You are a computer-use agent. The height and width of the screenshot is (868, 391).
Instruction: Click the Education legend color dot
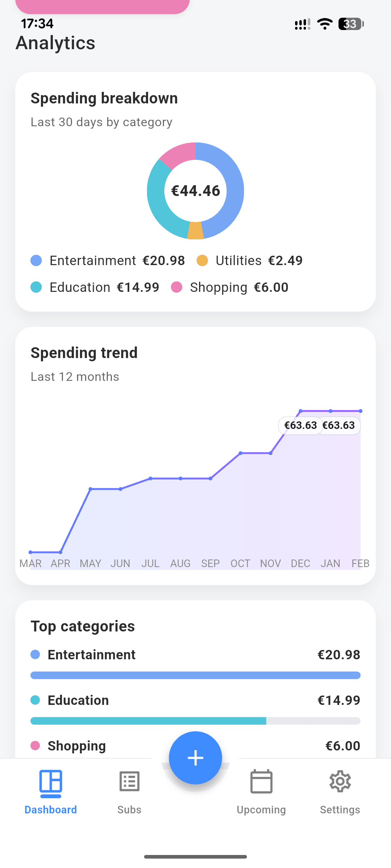click(36, 287)
